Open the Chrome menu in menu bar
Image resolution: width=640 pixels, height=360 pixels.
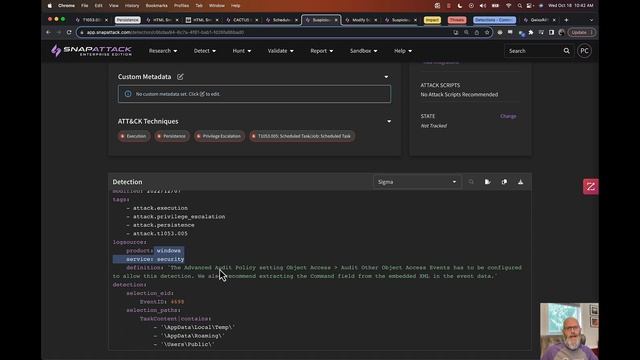[x=66, y=6]
